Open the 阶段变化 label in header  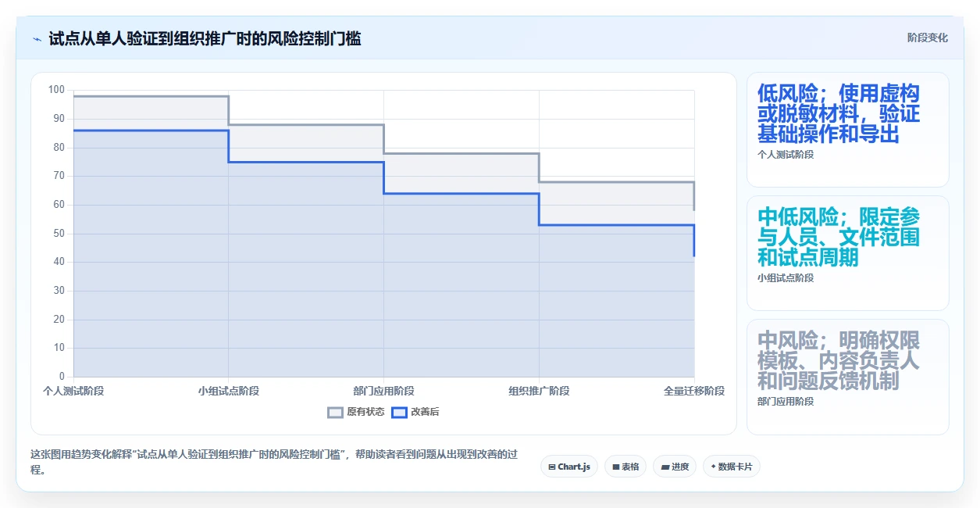point(928,38)
